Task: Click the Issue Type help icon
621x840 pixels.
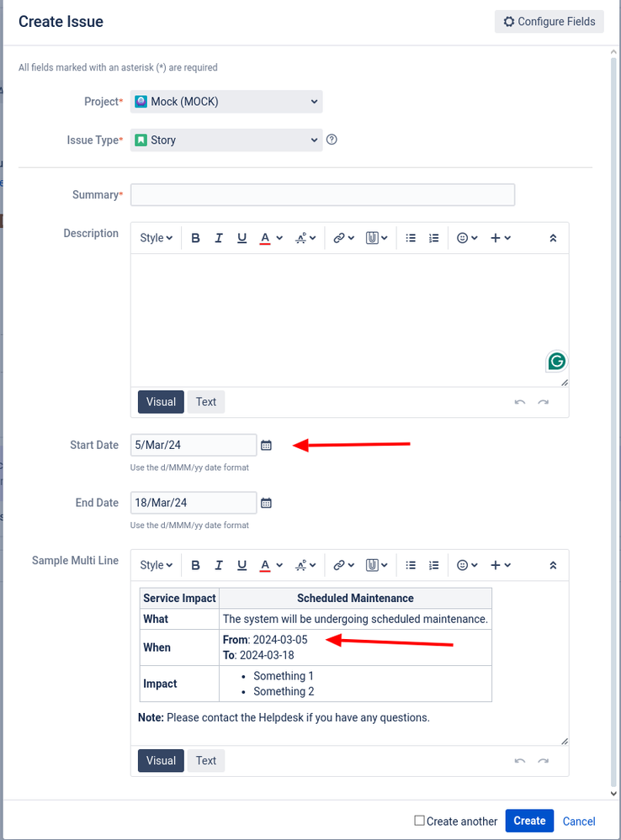Action: tap(332, 140)
